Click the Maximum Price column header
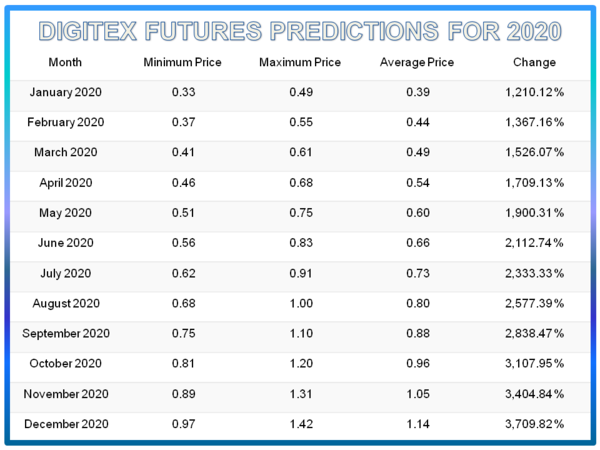The image size is (600, 450). coord(299,63)
